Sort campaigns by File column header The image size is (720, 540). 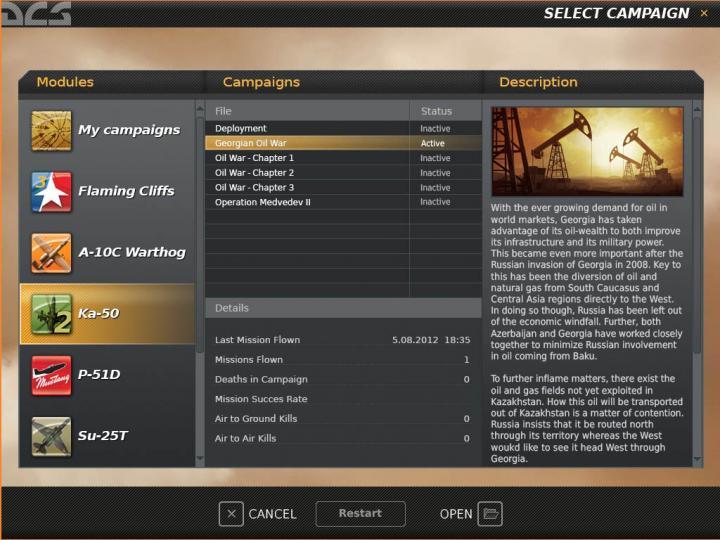(306, 111)
